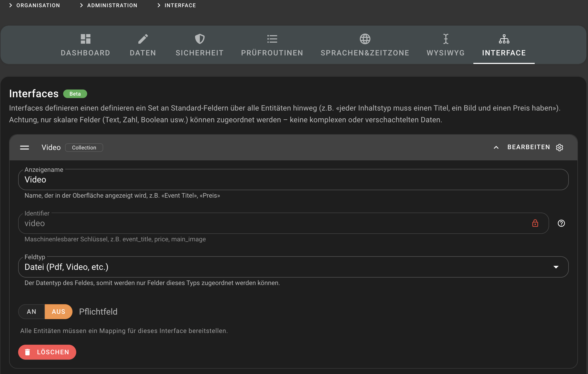This screenshot has width=588, height=374.
Task: Switch to the Interface tab
Action: (x=504, y=45)
